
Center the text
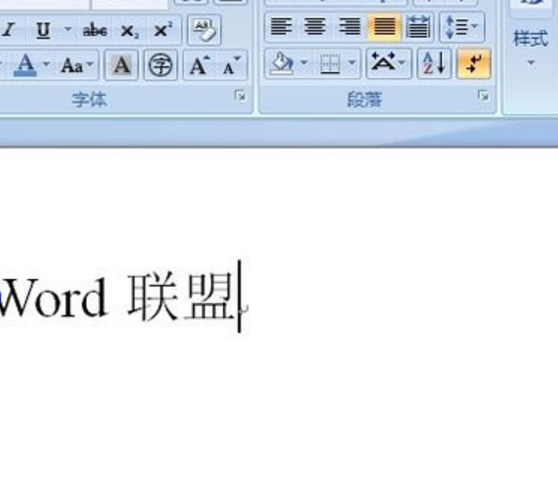[315, 27]
